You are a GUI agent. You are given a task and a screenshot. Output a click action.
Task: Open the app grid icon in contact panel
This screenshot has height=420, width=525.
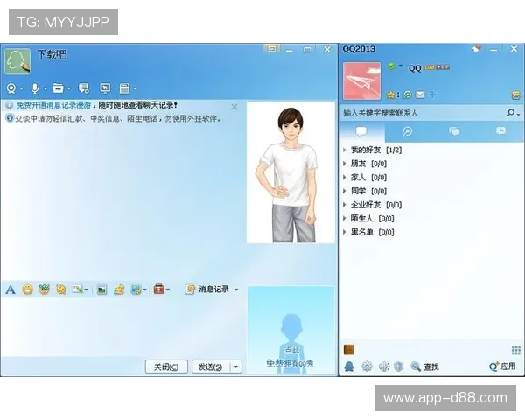[x=515, y=350]
